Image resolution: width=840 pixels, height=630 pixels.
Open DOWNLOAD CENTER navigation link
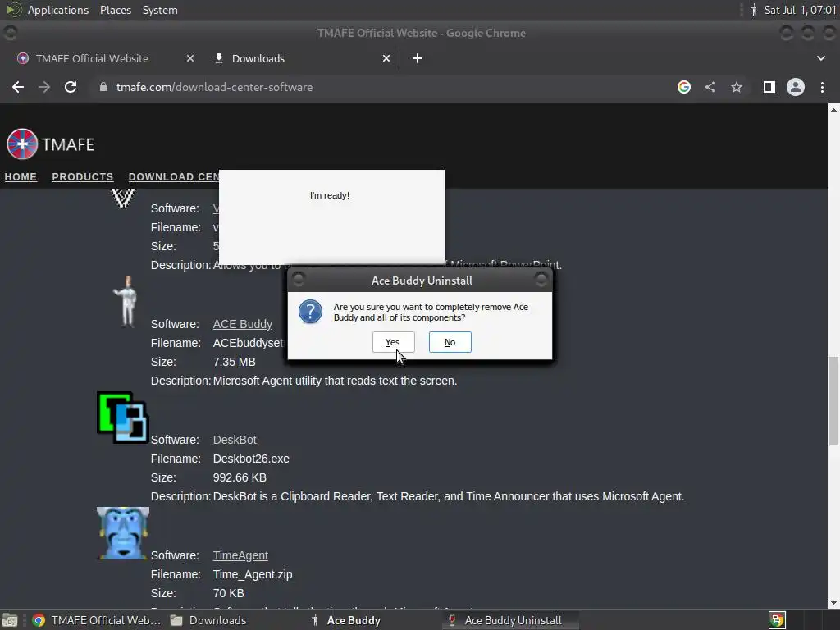click(x=174, y=177)
